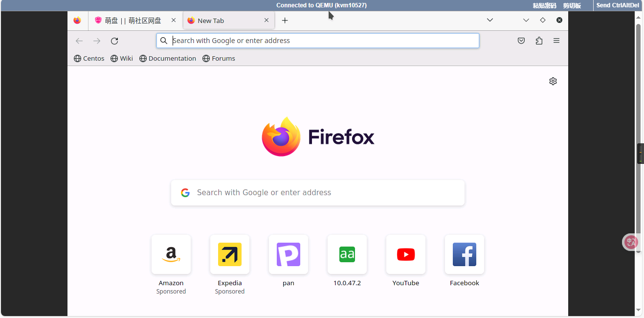The height and width of the screenshot is (318, 644).
Task: Click the scrollbar up arrow
Action: 638,17
